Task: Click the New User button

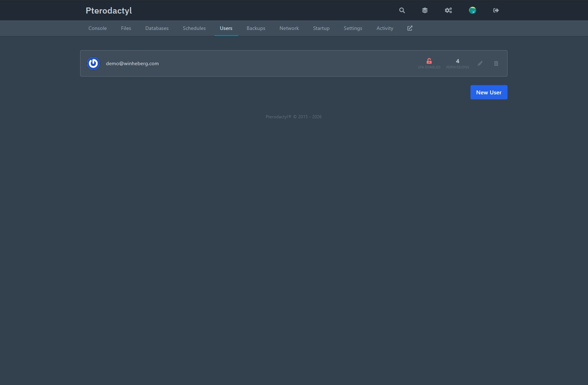Action: [x=489, y=92]
